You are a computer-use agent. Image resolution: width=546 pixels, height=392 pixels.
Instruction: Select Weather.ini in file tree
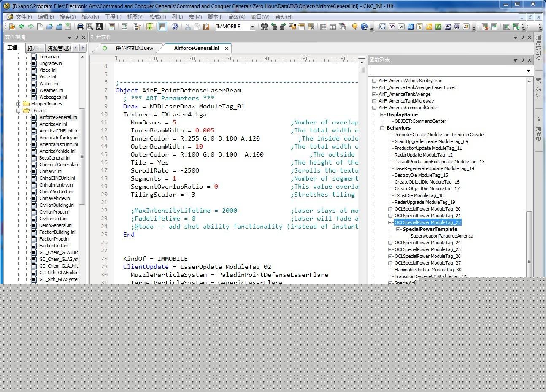click(51, 90)
